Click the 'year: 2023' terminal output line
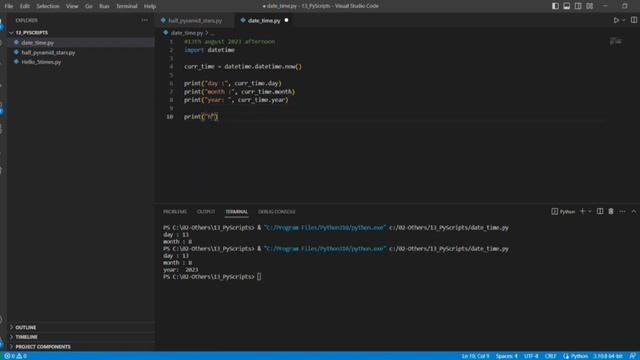Screen dimensions: 640x360 pyautogui.click(x=180, y=270)
